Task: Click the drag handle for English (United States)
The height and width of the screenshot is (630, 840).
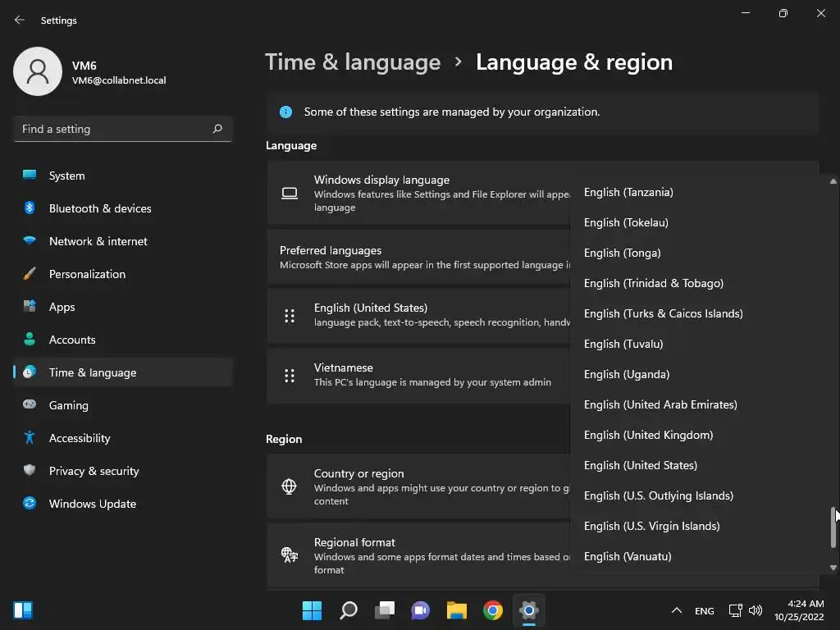Action: click(290, 316)
